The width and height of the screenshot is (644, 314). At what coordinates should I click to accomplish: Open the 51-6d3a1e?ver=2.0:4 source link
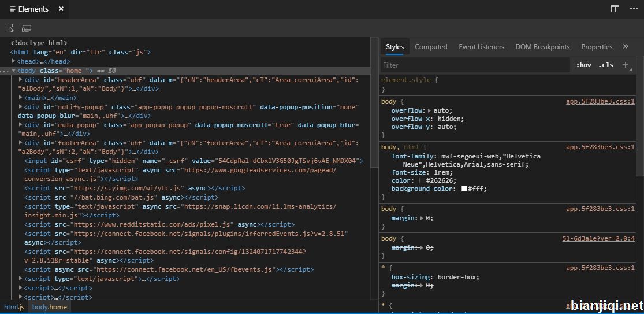598,238
